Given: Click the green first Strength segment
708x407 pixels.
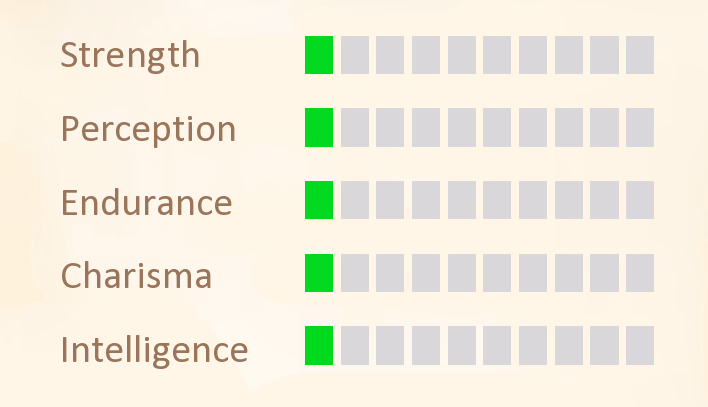Looking at the screenshot, I should 319,55.
